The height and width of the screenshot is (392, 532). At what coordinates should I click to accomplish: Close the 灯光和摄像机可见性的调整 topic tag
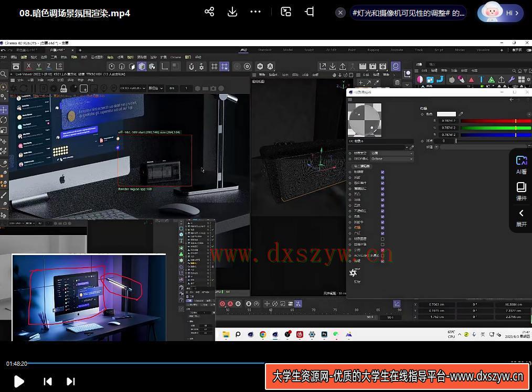[341, 13]
